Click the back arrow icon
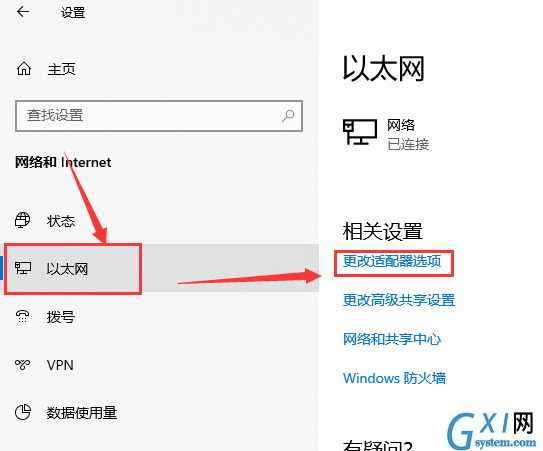Viewport: 543px width, 451px height. click(23, 12)
